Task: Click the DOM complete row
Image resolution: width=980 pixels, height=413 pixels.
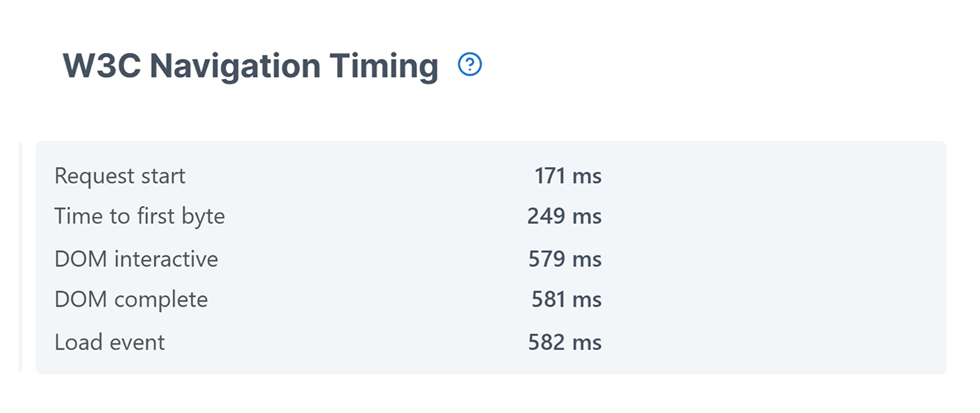Action: 357,299
